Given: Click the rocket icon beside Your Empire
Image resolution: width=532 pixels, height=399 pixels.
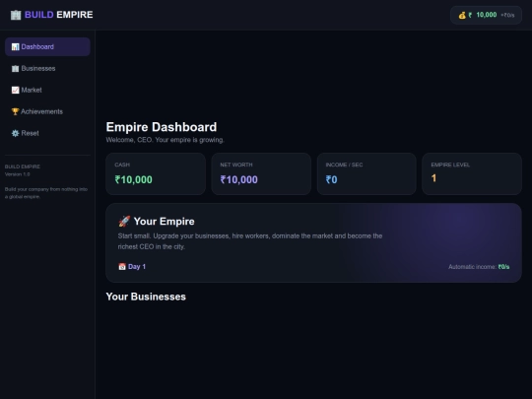Looking at the screenshot, I should (124, 222).
